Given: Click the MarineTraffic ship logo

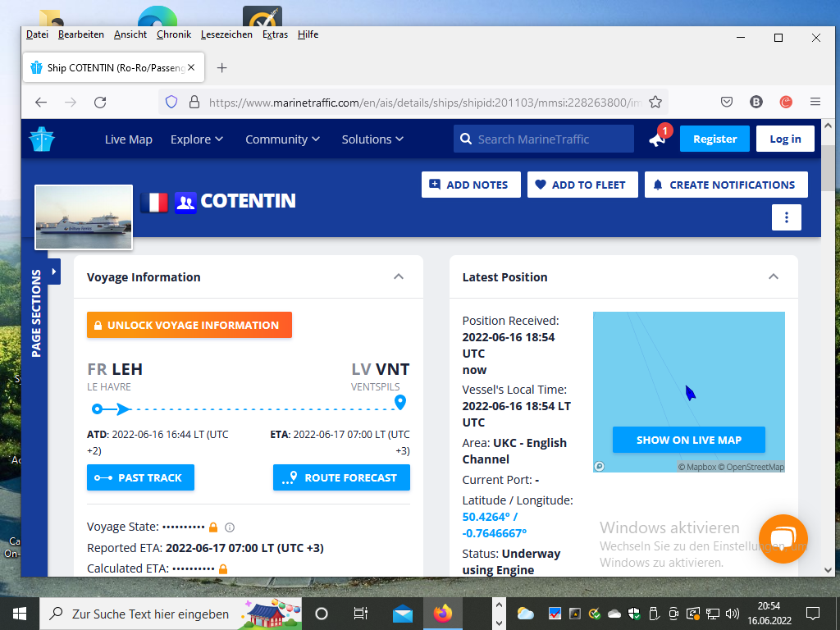Looking at the screenshot, I should (x=42, y=139).
